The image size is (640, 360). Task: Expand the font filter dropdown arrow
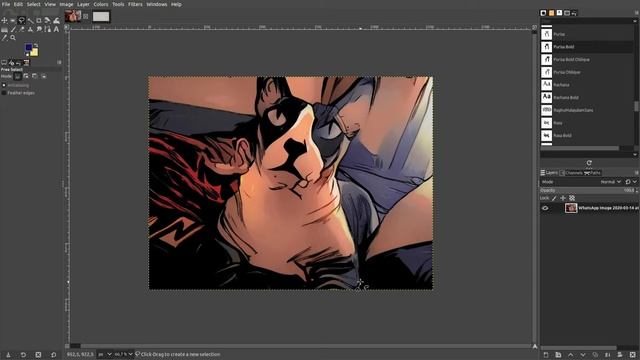635,21
